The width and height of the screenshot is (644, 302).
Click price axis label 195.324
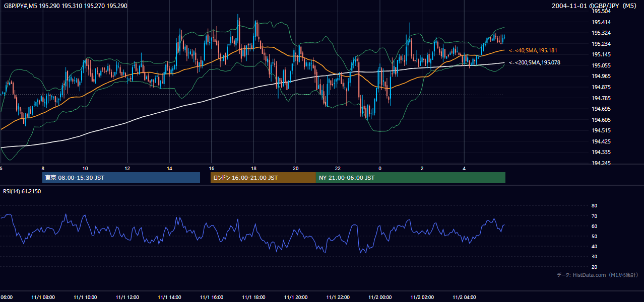tap(601, 33)
